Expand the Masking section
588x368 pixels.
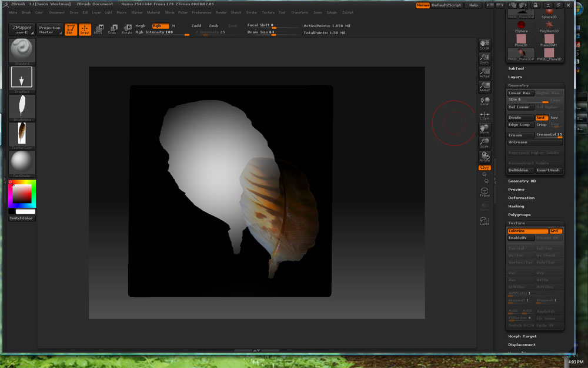pyautogui.click(x=516, y=207)
